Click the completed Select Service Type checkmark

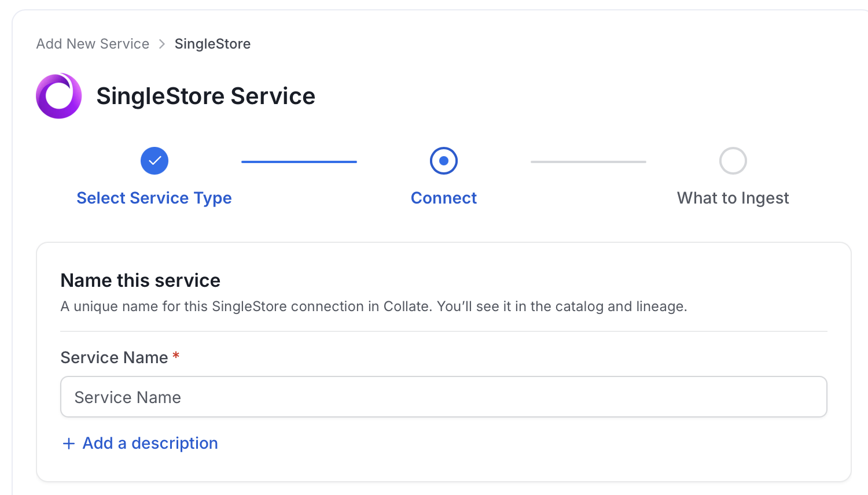click(x=155, y=161)
